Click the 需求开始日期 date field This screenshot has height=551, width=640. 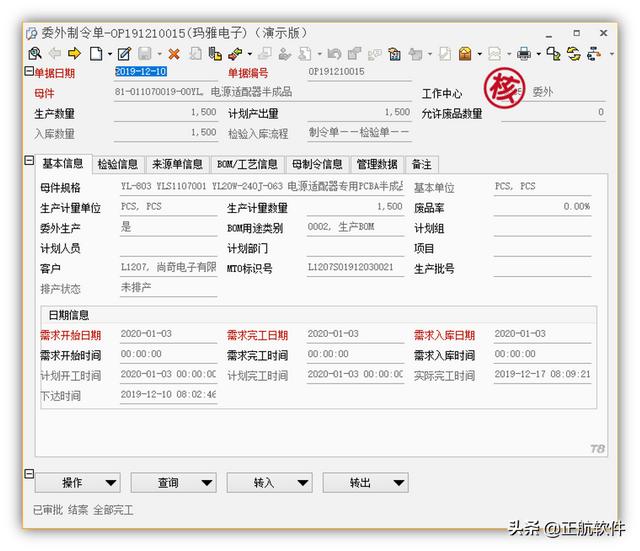click(x=167, y=334)
